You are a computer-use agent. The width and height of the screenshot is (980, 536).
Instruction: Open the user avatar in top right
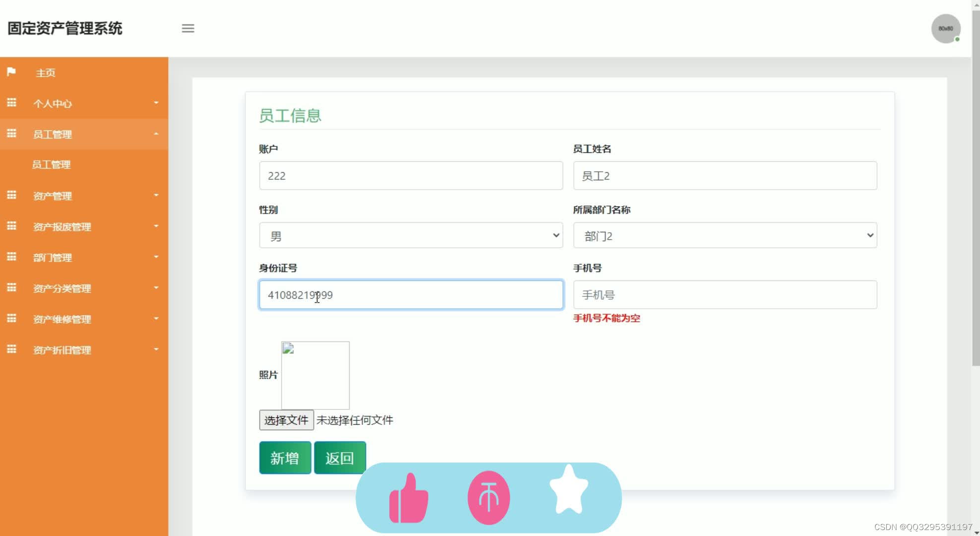946,28
